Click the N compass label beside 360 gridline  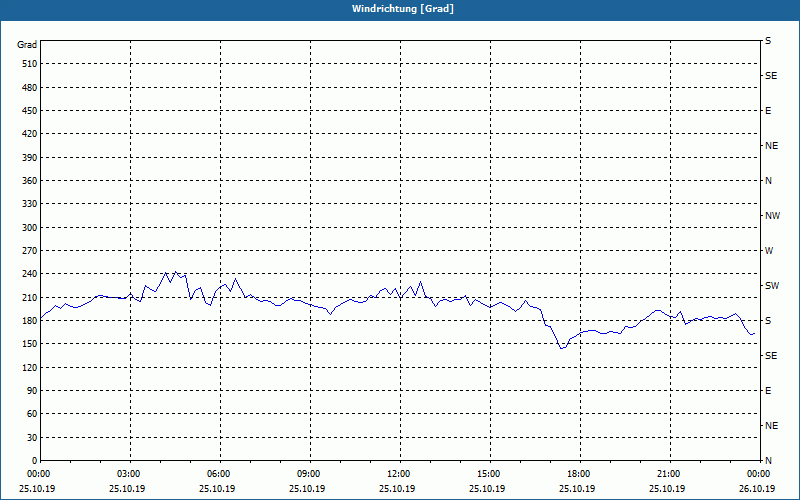point(768,181)
